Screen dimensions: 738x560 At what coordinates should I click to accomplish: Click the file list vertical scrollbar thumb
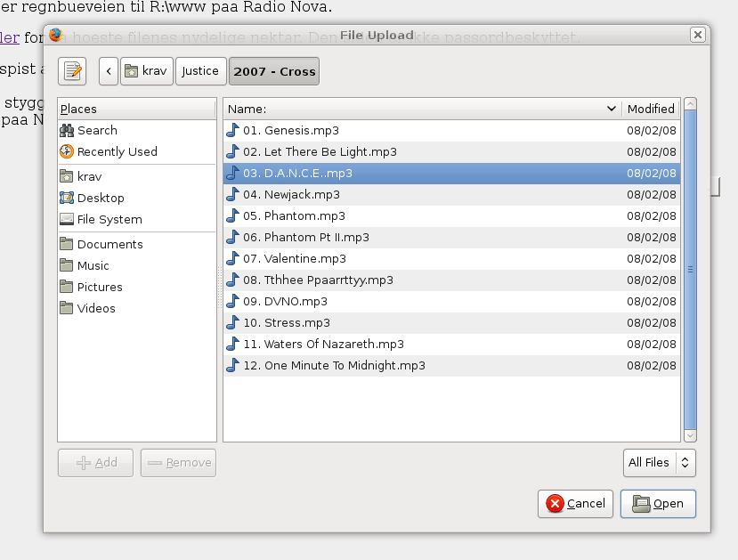tap(691, 270)
